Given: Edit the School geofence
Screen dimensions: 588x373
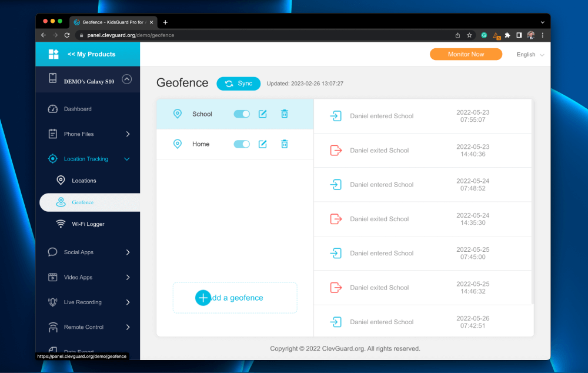Looking at the screenshot, I should (262, 114).
